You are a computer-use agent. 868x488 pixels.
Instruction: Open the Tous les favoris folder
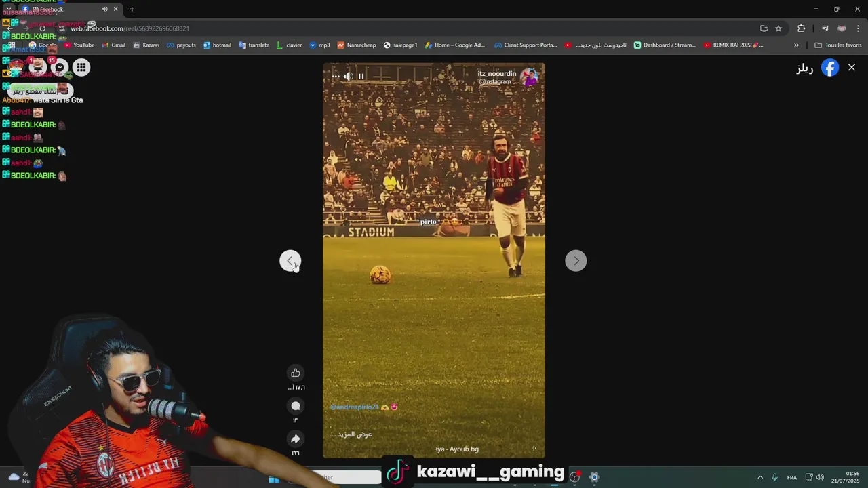[x=838, y=45]
